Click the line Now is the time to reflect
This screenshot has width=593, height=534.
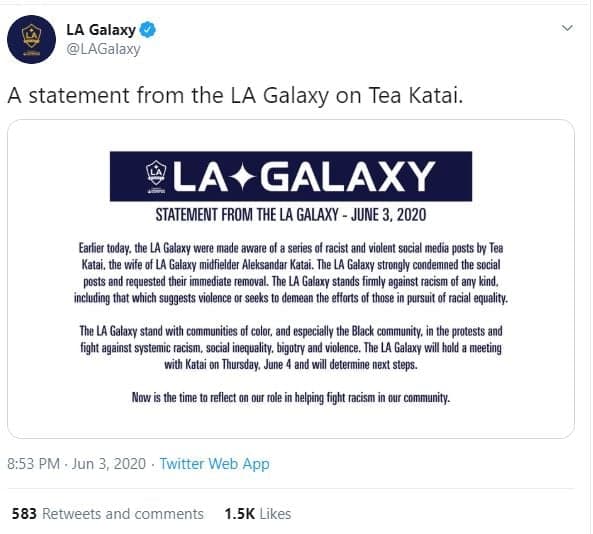291,397
